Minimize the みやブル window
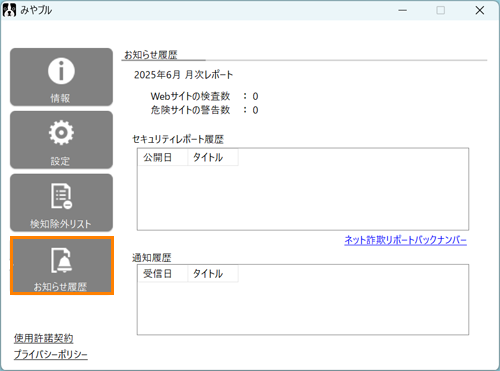The height and width of the screenshot is (371, 500). (x=402, y=10)
